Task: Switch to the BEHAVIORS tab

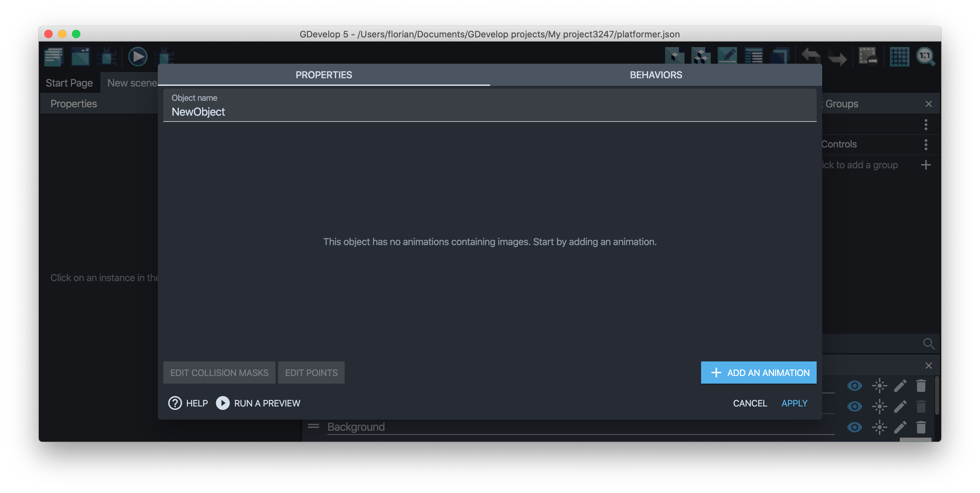Action: [x=655, y=75]
